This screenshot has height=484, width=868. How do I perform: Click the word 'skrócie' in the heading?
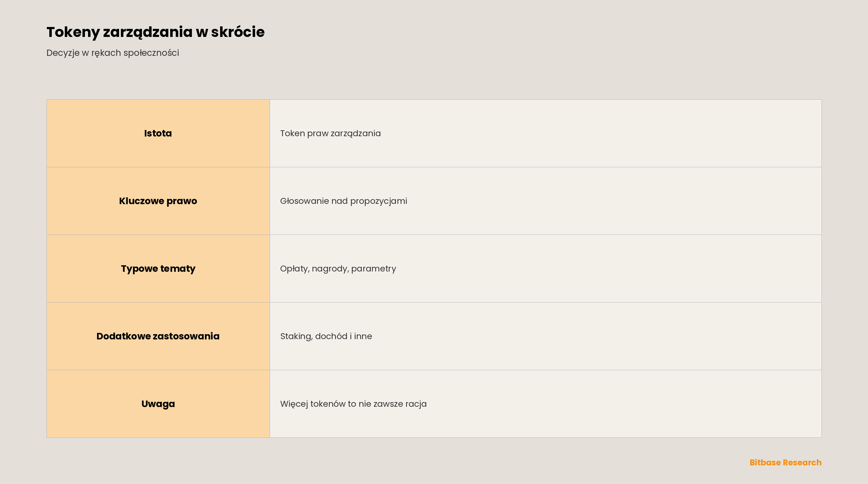[x=238, y=32]
